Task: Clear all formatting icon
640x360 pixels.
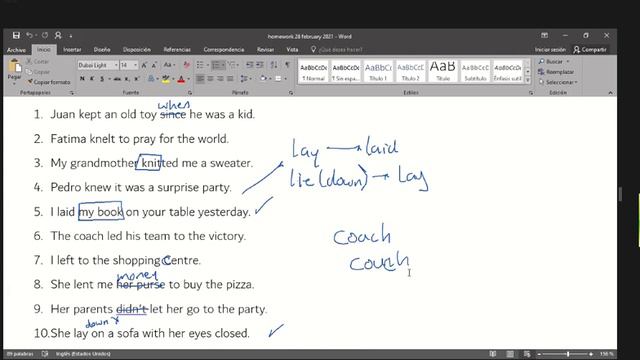Action: [187, 65]
